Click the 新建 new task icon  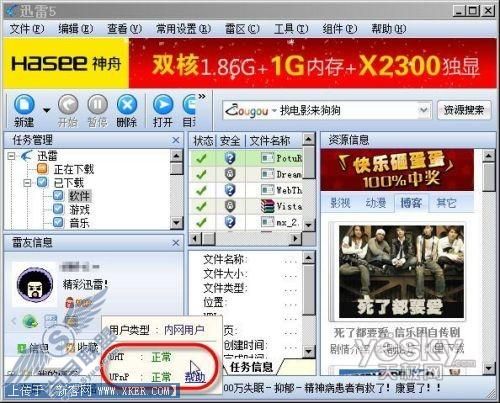pyautogui.click(x=24, y=104)
